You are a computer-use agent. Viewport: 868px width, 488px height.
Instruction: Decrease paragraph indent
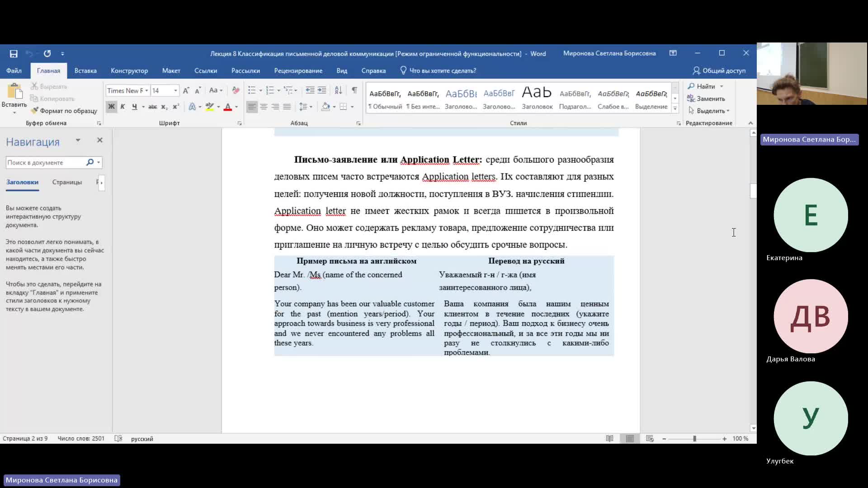coord(310,90)
